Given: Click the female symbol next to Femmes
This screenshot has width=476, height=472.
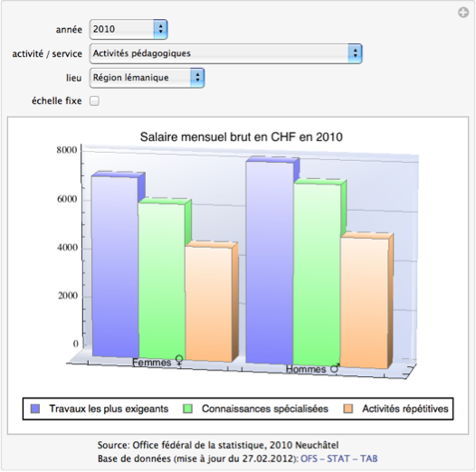Looking at the screenshot, I should (179, 361).
